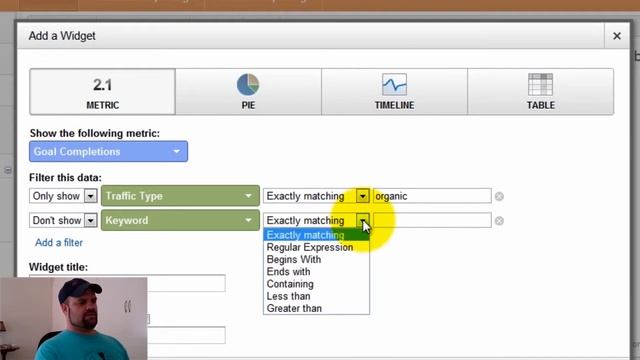Click the pie chart icon
640x360 pixels.
(248, 84)
